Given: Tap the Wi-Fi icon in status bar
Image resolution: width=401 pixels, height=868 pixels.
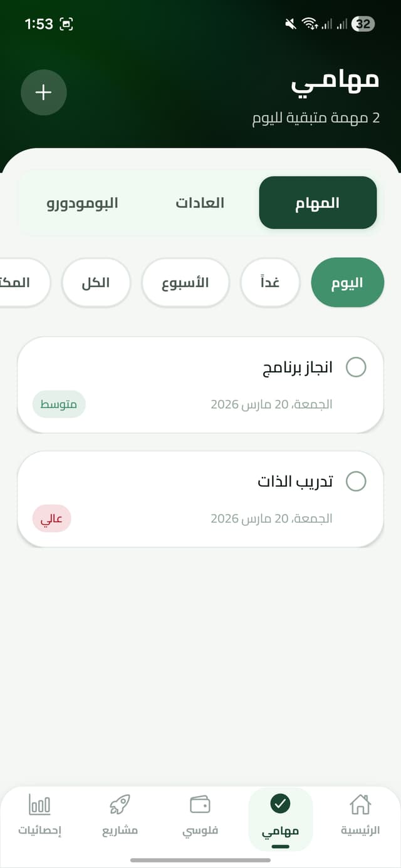Looking at the screenshot, I should click(x=310, y=24).
